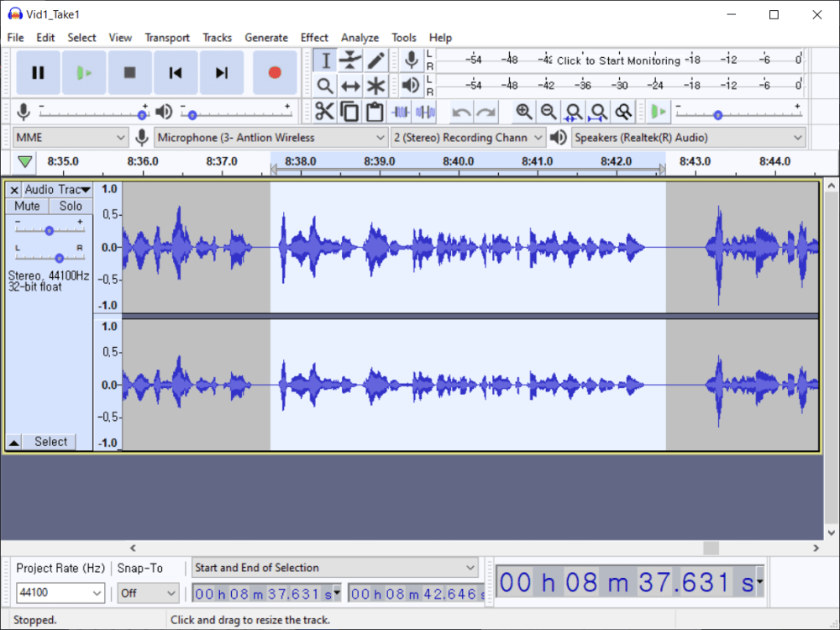
Task: Select the Multi-Tool asterisk
Action: tap(376, 86)
